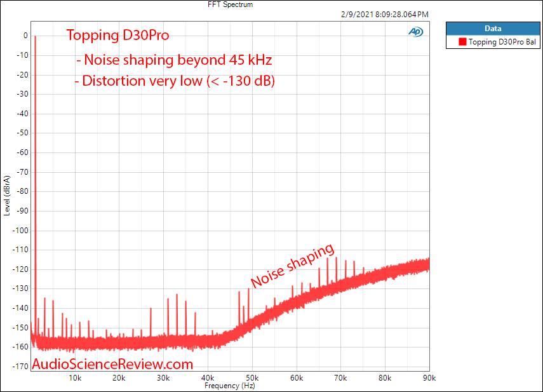This screenshot has height=392, width=543.
Task: Click the -80 tick on the level axis
Action: (x=22, y=191)
